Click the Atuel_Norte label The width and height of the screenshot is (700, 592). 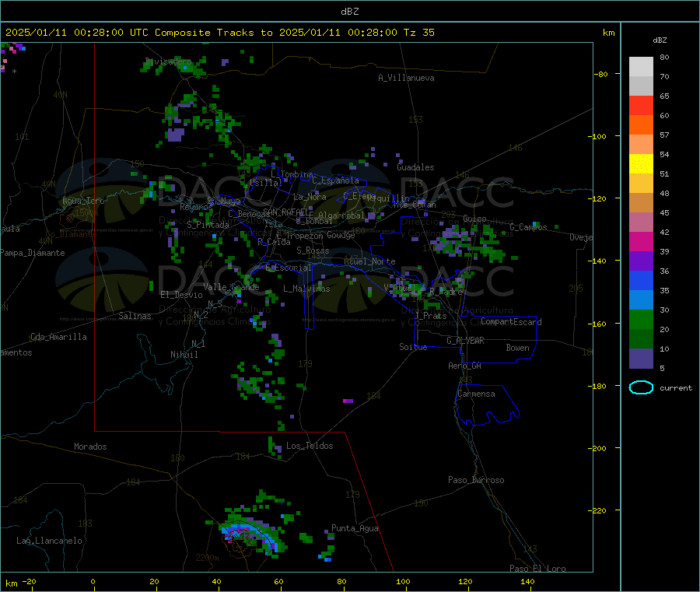(x=369, y=261)
